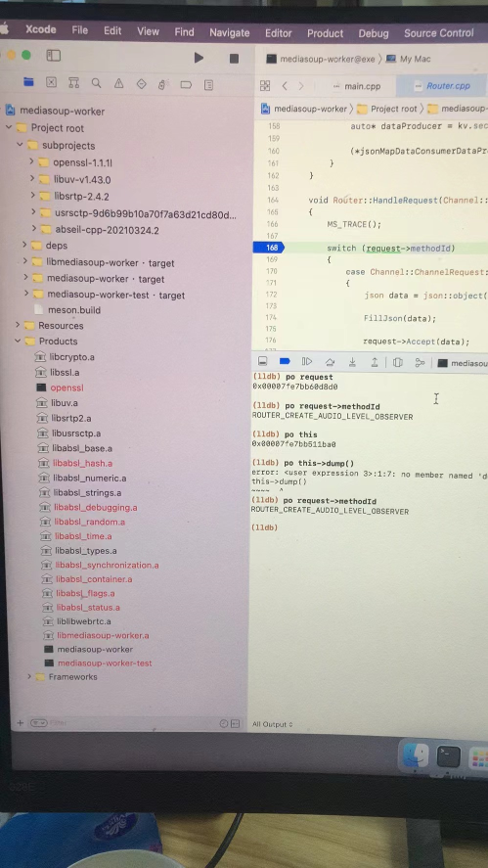
Task: Click Continue program execution icon in debug bar
Action: coord(307,361)
